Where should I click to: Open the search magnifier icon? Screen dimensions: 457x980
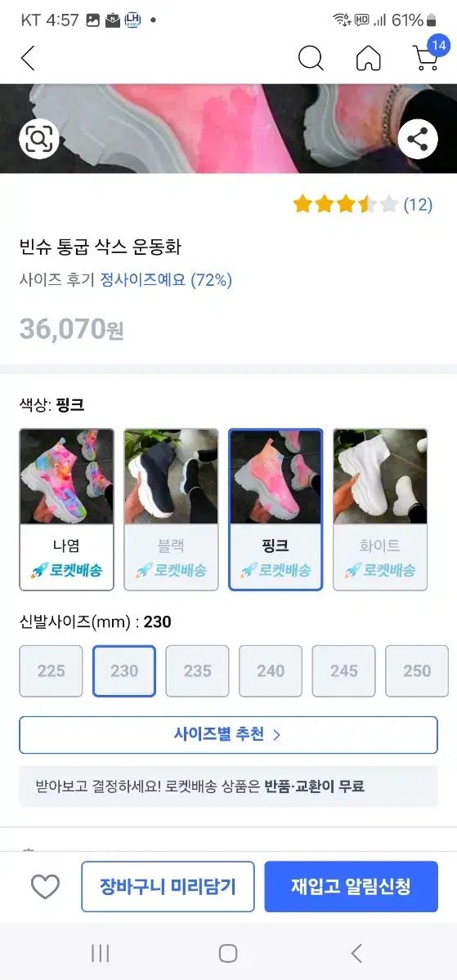point(311,58)
